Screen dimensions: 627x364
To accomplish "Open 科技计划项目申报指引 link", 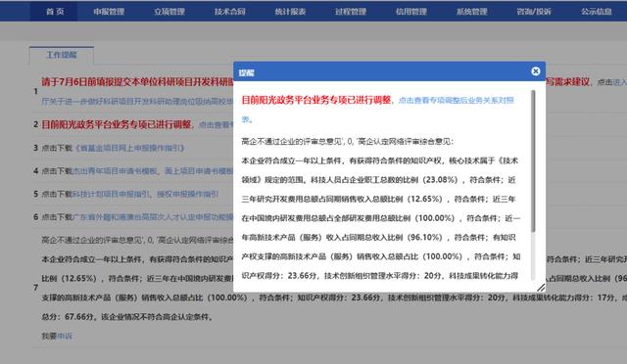I will [111, 194].
